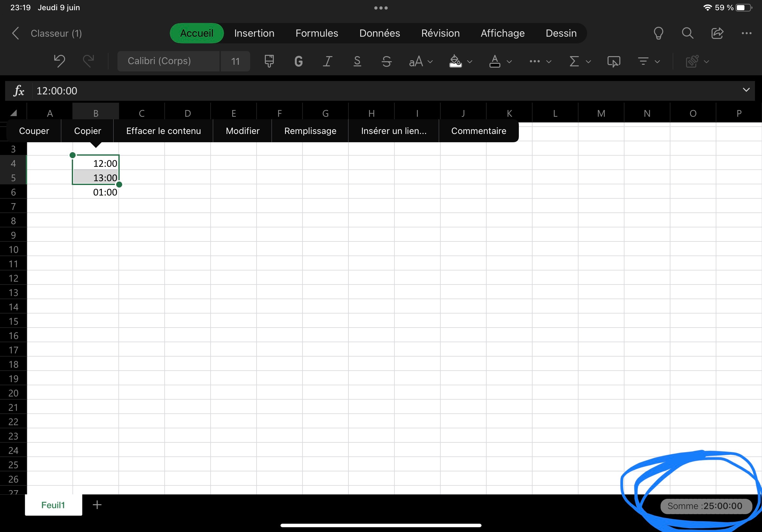Switch to the Formules tab

(x=317, y=33)
